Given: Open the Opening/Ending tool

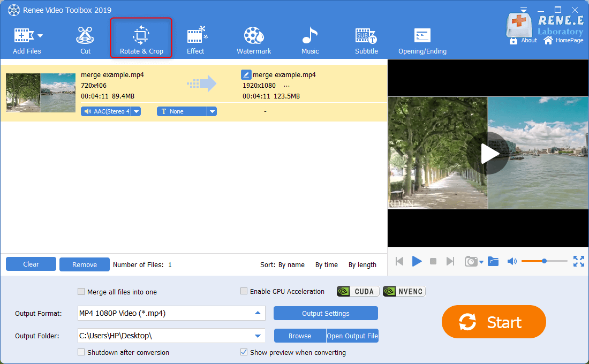Looking at the screenshot, I should (422, 37).
